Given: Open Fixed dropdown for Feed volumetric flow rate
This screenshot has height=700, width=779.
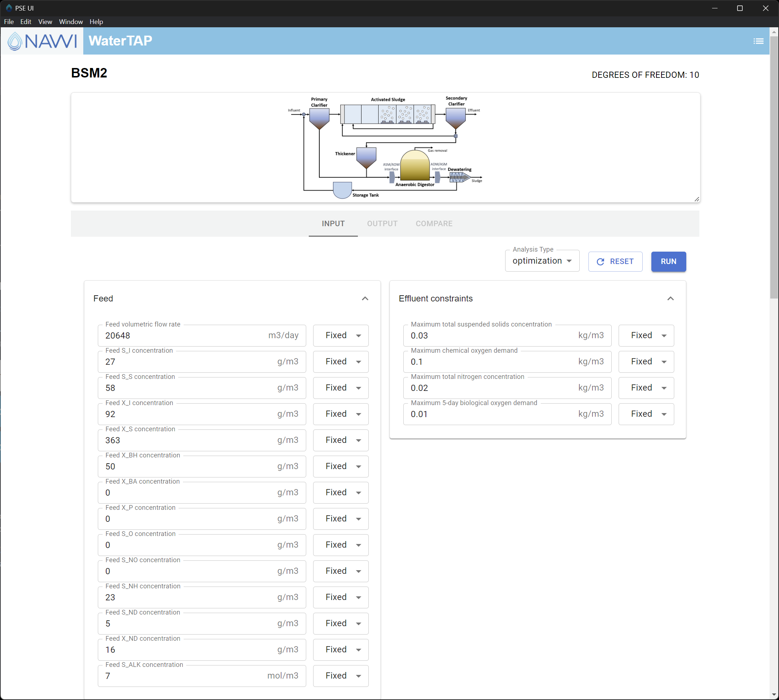Looking at the screenshot, I should pos(341,335).
